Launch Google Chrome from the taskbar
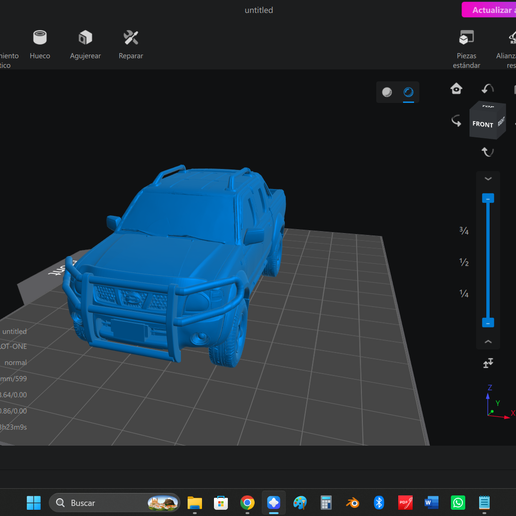The width and height of the screenshot is (516, 516). coord(247,503)
